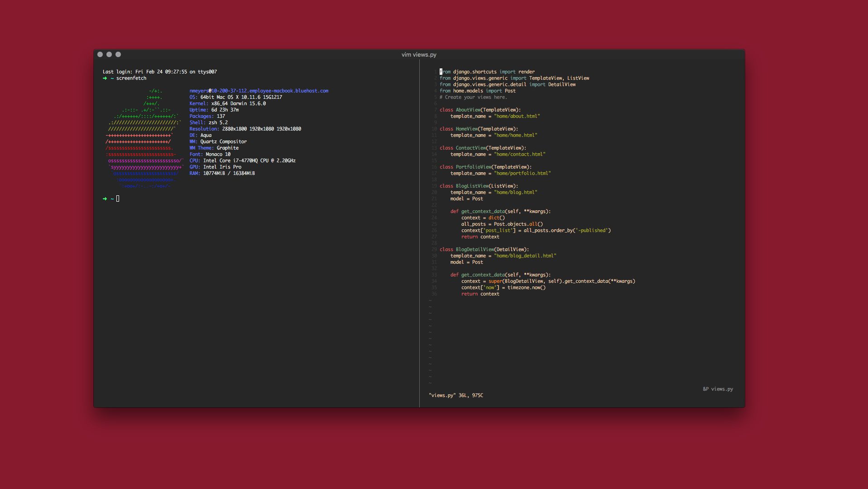Image resolution: width=868 pixels, height=489 pixels.
Task: Click the nmeyers@bluehost hostname link
Action: click(x=258, y=91)
